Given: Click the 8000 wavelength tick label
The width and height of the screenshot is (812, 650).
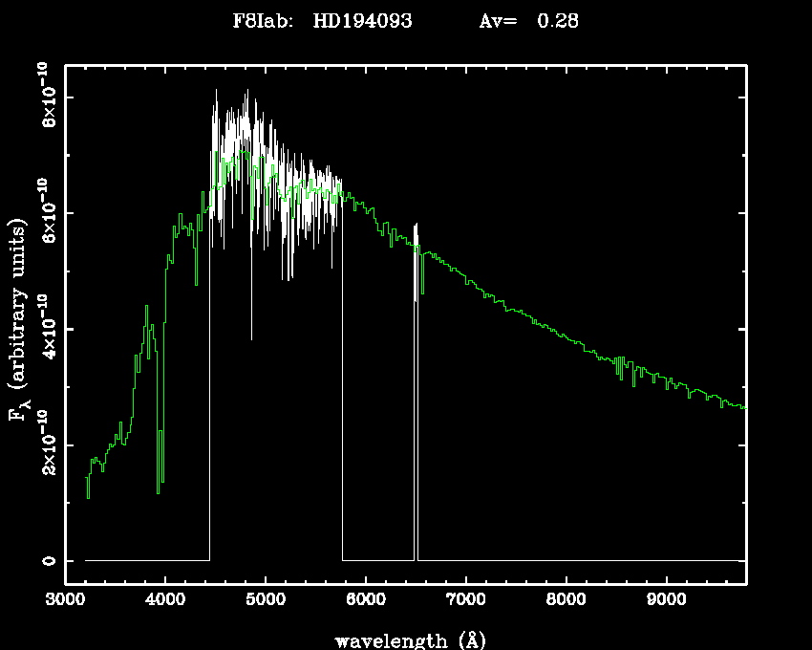Looking at the screenshot, I should [566, 600].
